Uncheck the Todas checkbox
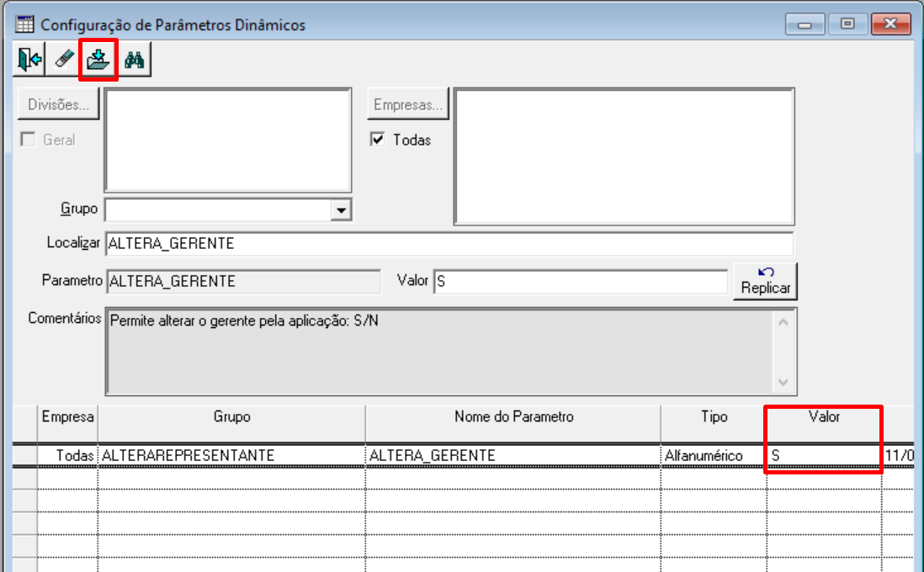 (378, 140)
